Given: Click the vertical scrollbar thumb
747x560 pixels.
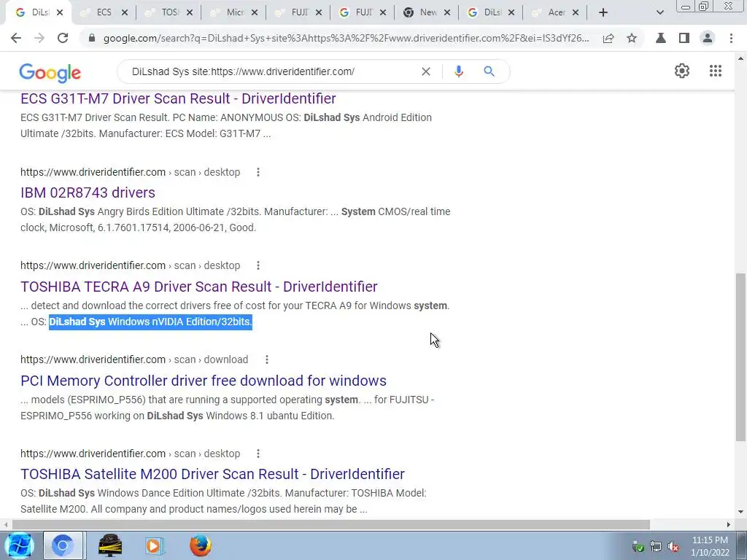Looking at the screenshot, I should pos(741,357).
